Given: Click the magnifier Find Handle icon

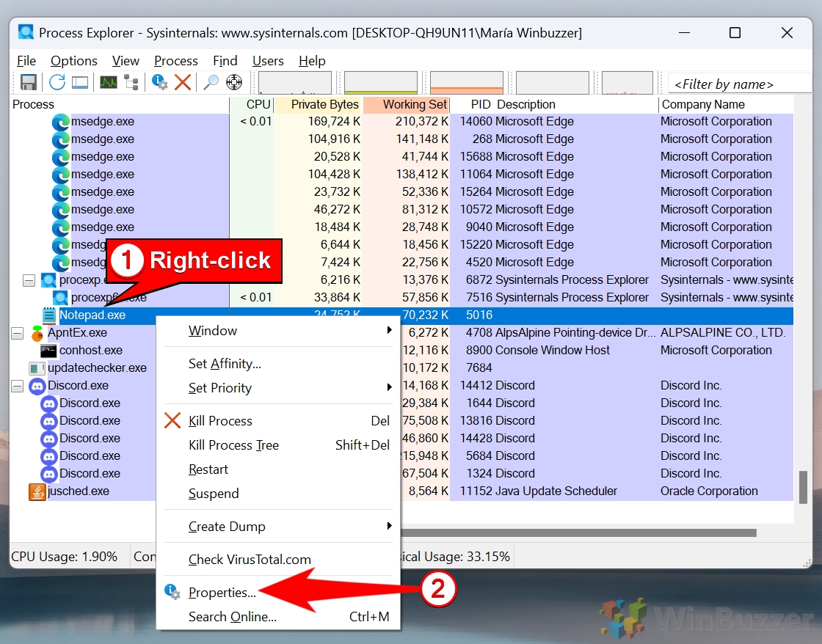Looking at the screenshot, I should (211, 82).
